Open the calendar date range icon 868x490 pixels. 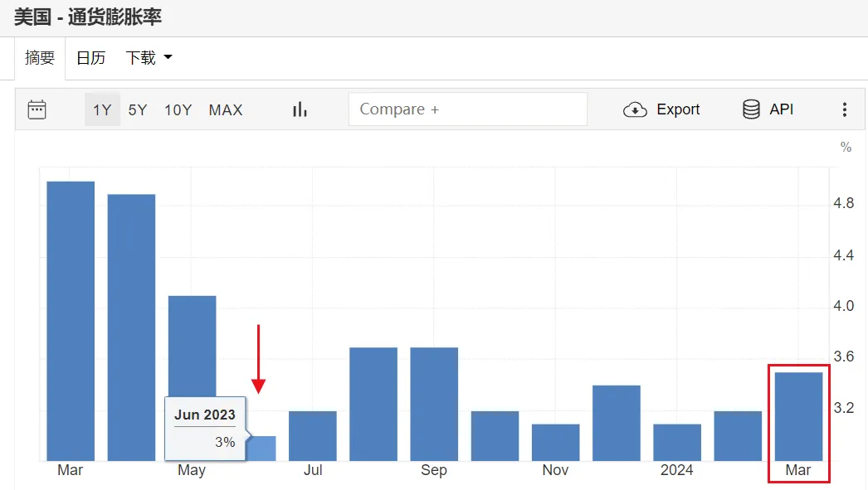click(37, 109)
